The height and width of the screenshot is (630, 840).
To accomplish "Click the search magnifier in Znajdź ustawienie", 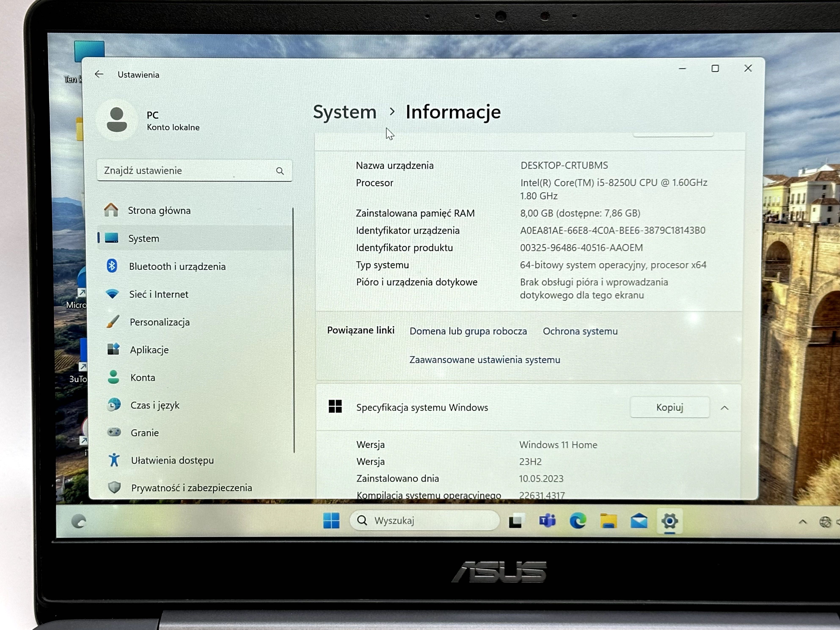I will tap(280, 171).
